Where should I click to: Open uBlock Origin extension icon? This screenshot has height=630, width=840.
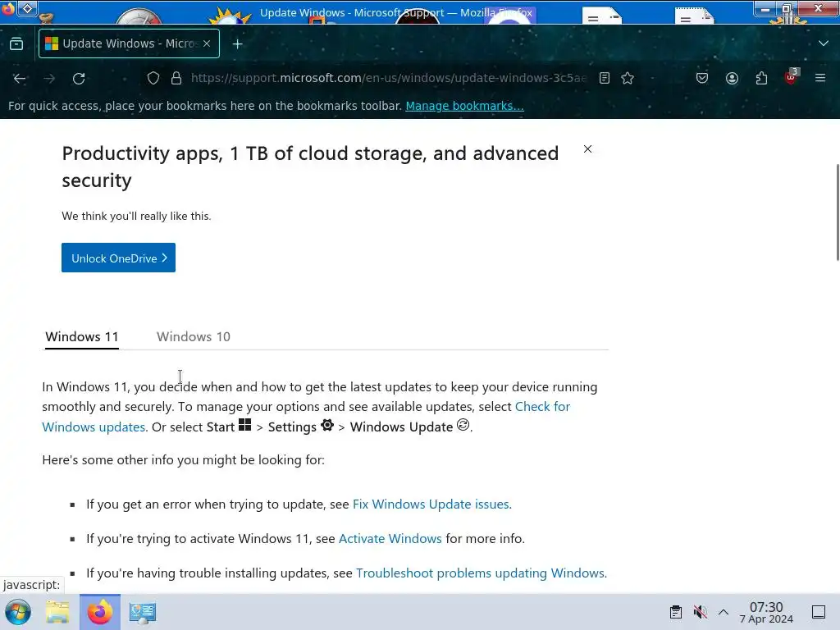(x=792, y=77)
